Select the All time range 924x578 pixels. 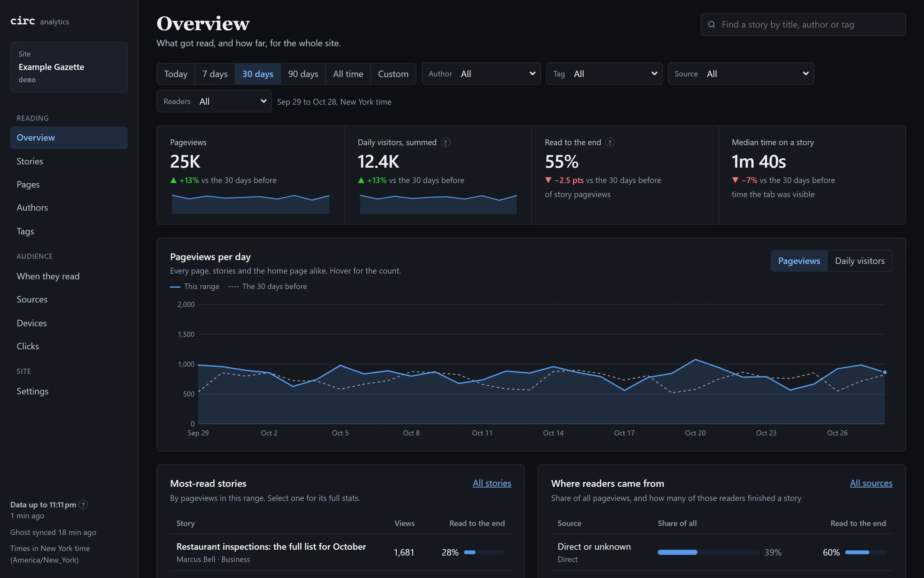[348, 74]
